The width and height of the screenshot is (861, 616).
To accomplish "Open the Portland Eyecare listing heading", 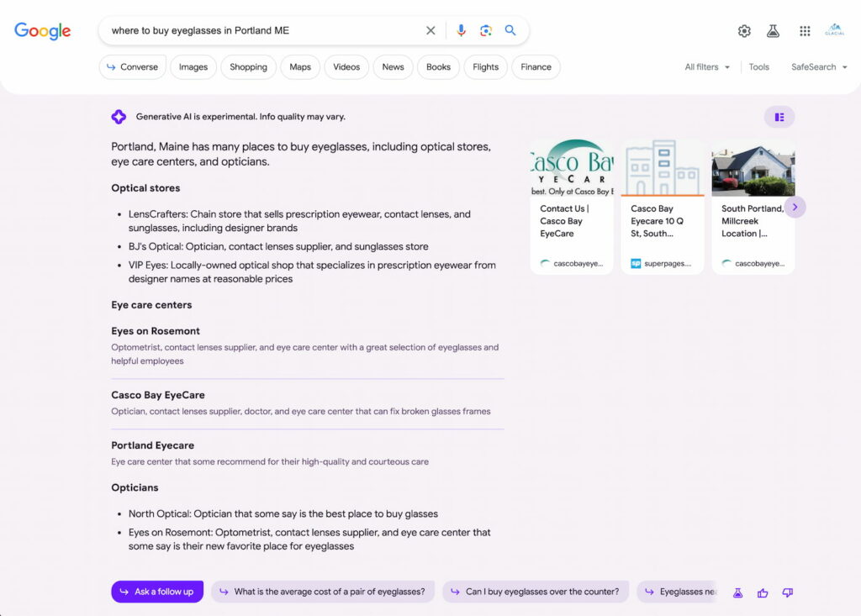I will 153,445.
